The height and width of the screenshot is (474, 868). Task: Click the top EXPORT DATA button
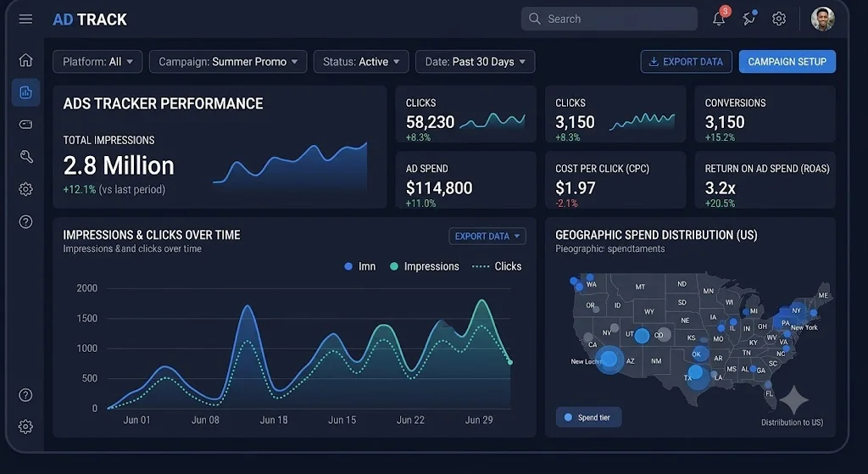686,61
